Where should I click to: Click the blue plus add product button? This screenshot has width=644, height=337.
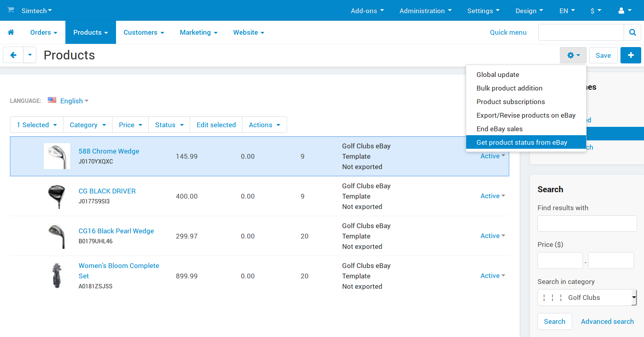(x=630, y=55)
